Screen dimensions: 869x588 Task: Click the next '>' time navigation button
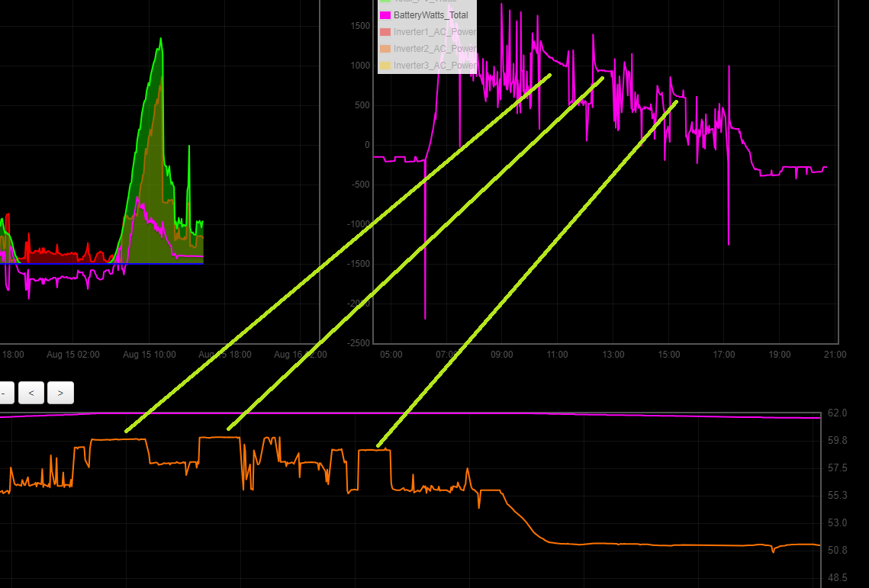click(x=60, y=393)
